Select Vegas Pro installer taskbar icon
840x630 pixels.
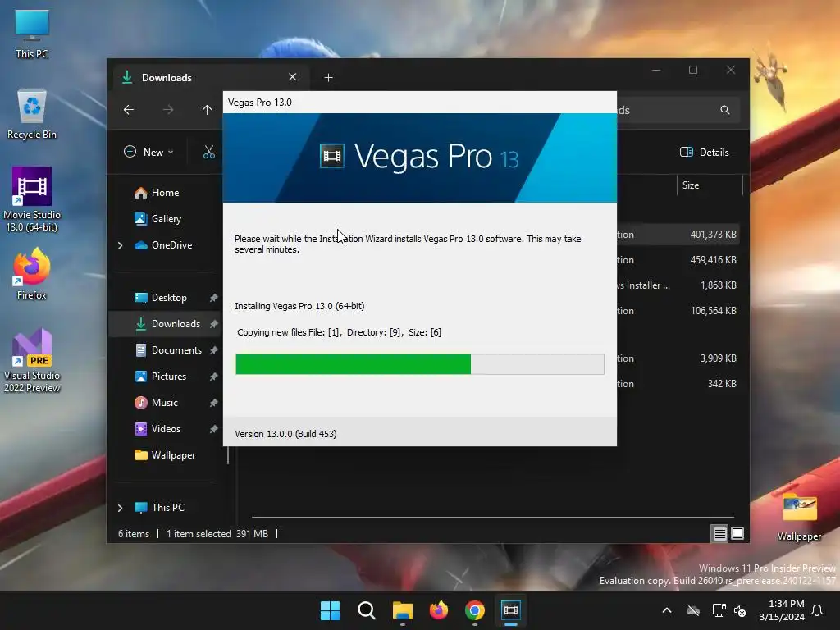511,610
